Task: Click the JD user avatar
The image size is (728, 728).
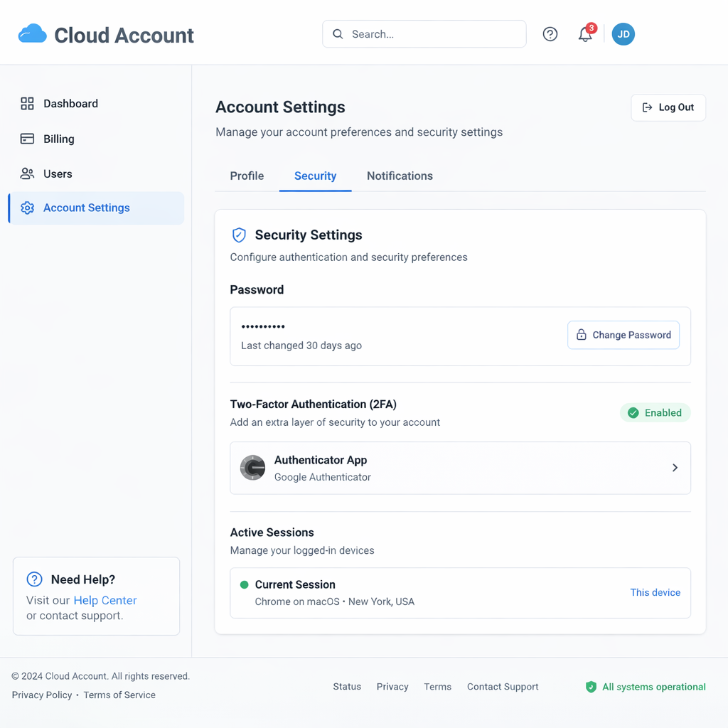Action: 623,34
